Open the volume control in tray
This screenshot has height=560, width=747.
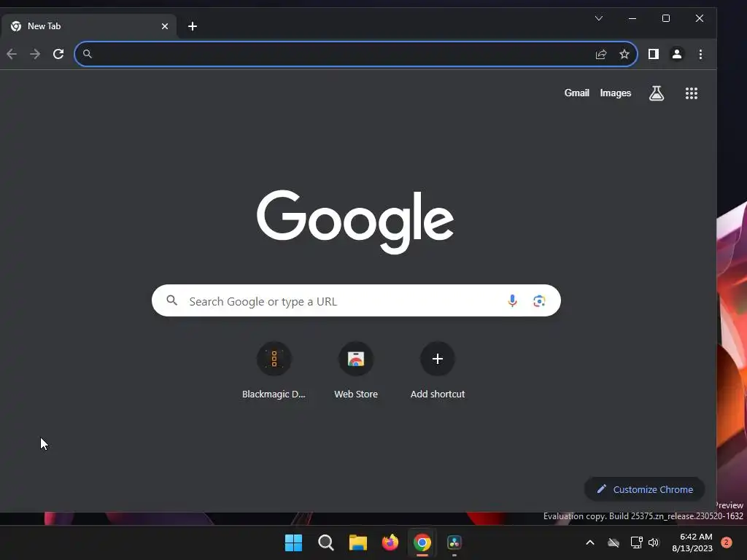(654, 542)
